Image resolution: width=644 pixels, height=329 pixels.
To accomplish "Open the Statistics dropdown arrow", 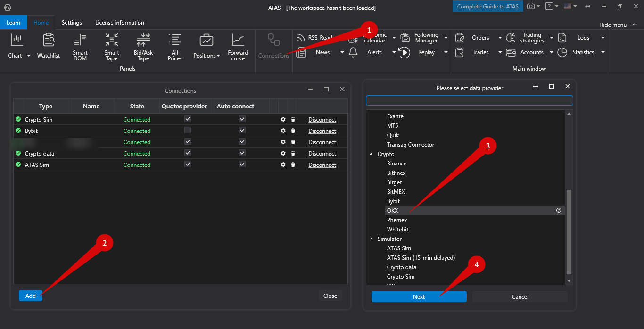I will point(603,52).
